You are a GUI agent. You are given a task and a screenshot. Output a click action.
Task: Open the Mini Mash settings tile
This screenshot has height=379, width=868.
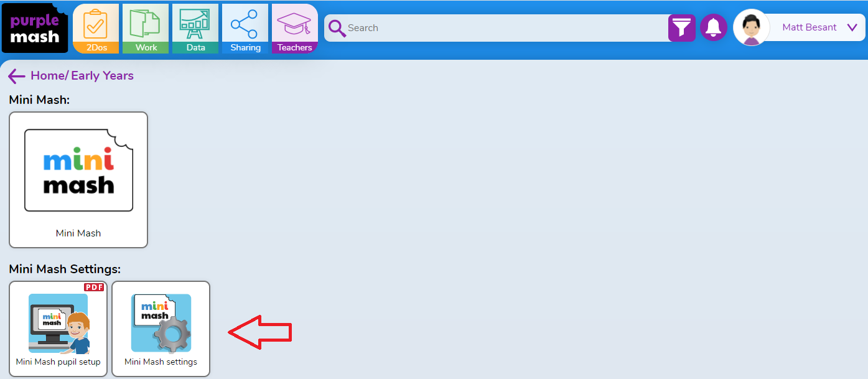161,329
